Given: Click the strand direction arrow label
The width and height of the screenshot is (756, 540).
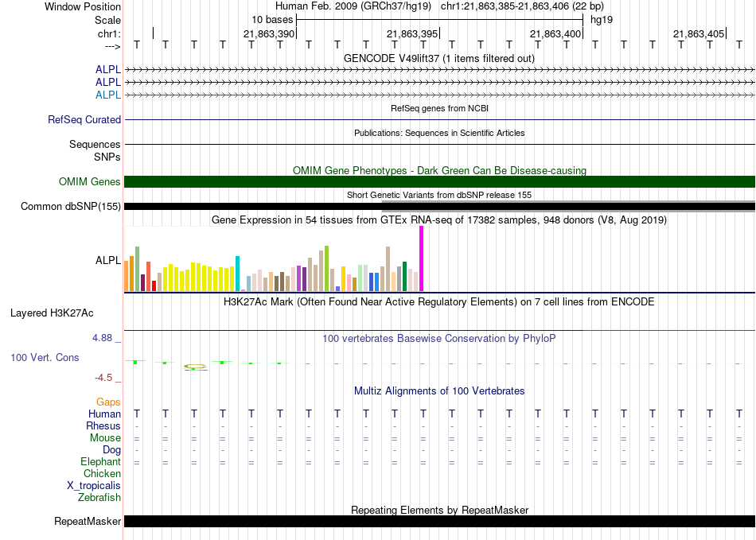Looking at the screenshot, I should [x=112, y=46].
